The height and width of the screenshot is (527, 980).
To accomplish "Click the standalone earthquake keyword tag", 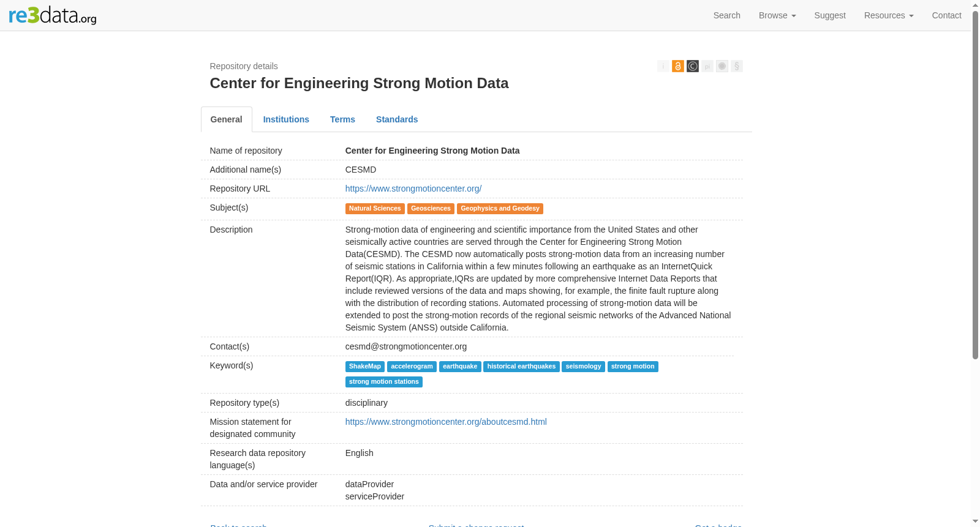I will pos(460,367).
